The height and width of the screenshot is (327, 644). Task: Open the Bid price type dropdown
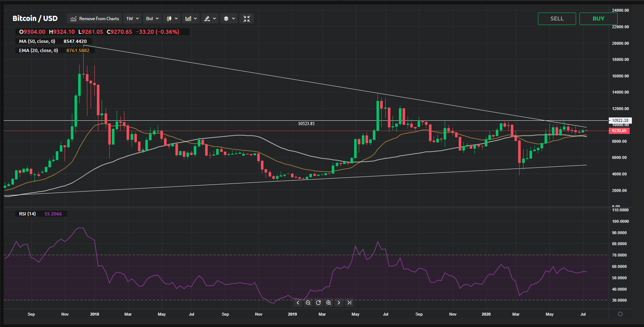(152, 19)
